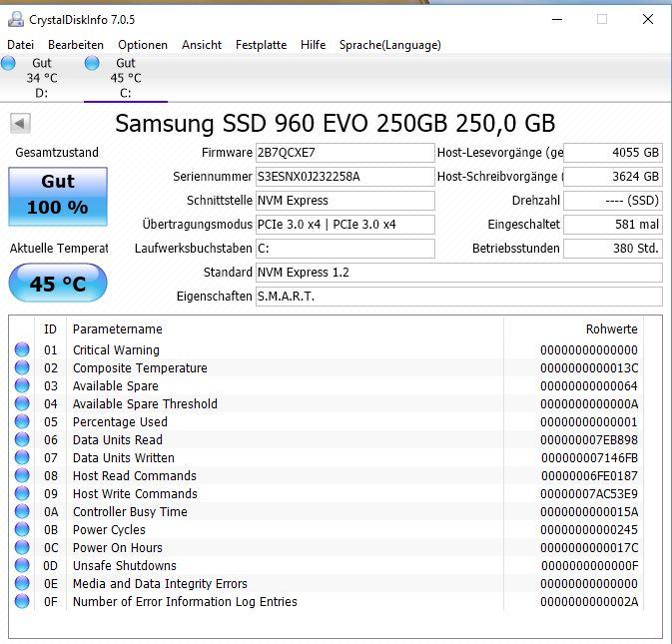
Task: Click the previous disk arrow button
Action: tap(20, 124)
